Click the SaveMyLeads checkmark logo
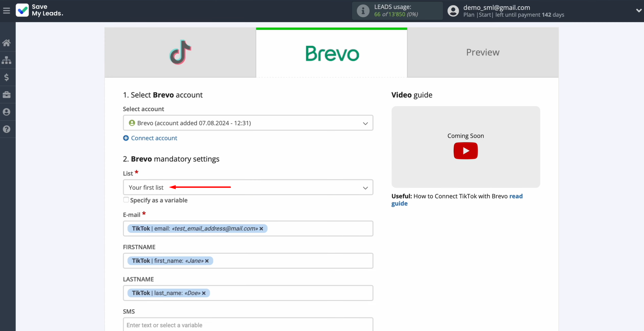Screen dimensions: 644x331 point(23,10)
